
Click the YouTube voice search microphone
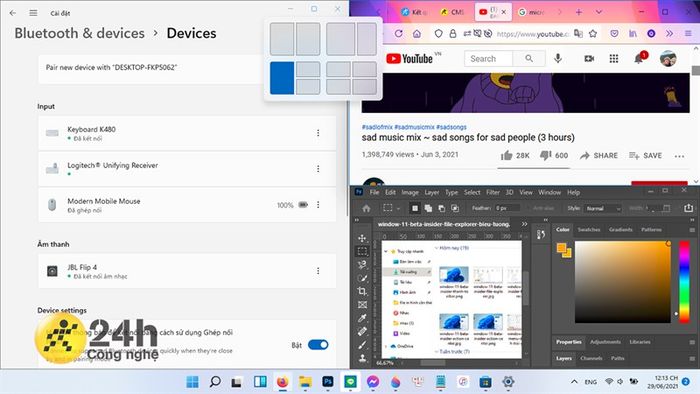pyautogui.click(x=558, y=58)
